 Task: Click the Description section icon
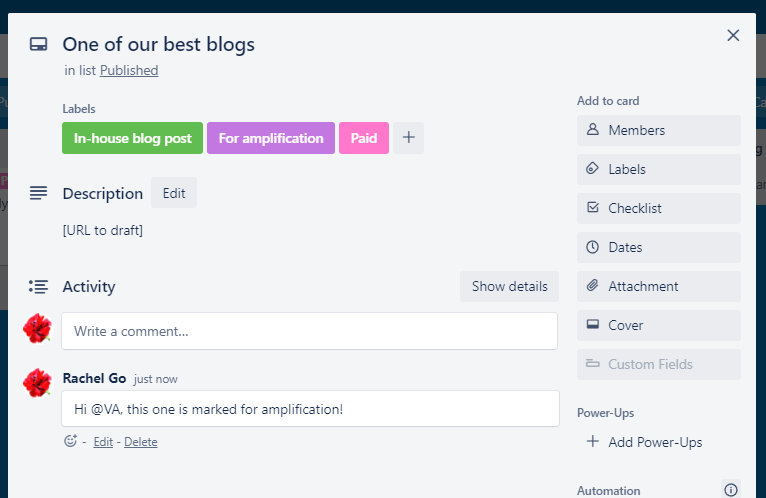(x=39, y=193)
